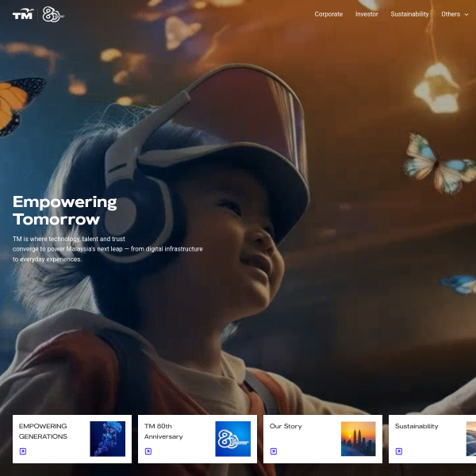This screenshot has width=476, height=476.
Task: Open the Kuala Lumpur skyline thumbnail
Action: [359, 439]
